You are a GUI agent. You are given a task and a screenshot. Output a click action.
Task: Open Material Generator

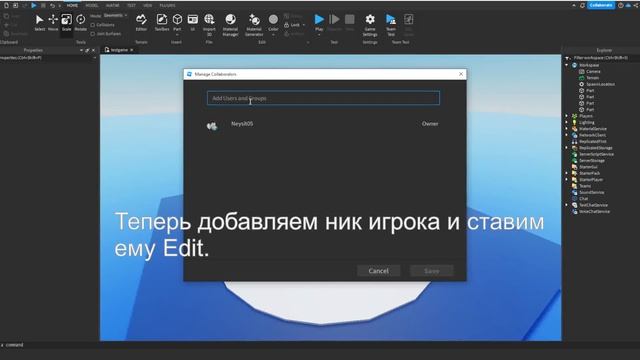254,24
